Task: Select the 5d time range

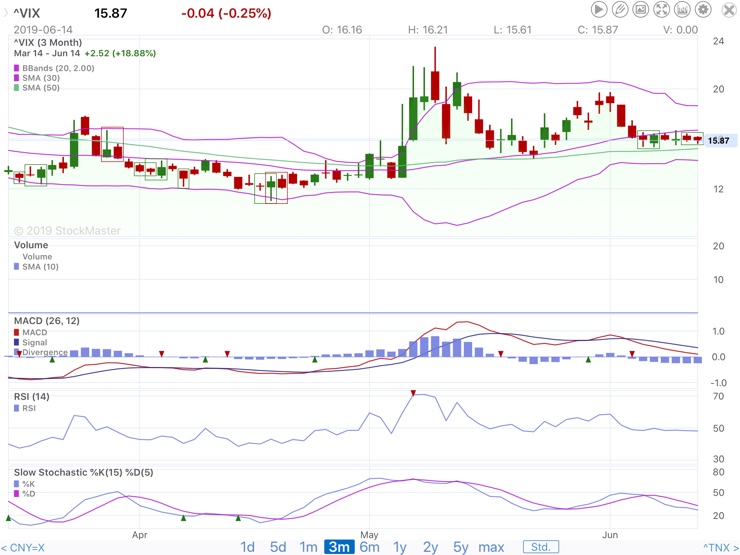Action: pyautogui.click(x=278, y=547)
